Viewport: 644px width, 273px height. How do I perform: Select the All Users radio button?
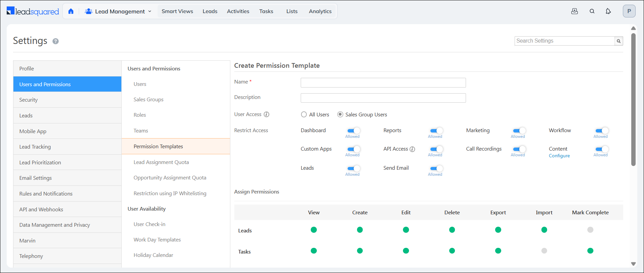pyautogui.click(x=304, y=114)
